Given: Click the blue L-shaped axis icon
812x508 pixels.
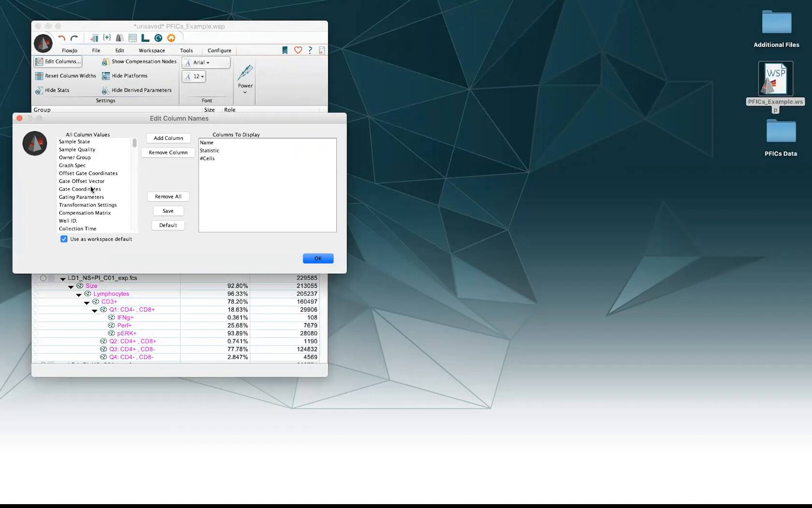Looking at the screenshot, I should click(x=145, y=38).
